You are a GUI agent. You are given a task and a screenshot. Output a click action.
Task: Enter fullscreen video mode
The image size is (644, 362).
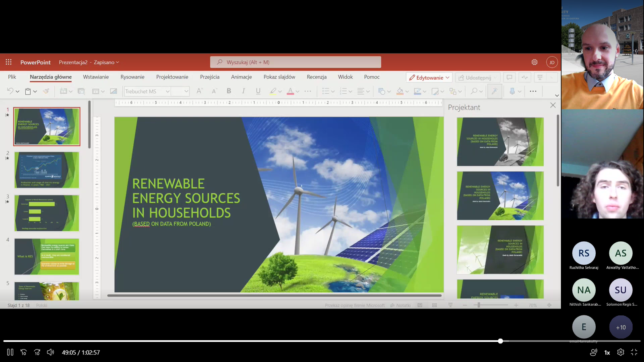[634, 352]
